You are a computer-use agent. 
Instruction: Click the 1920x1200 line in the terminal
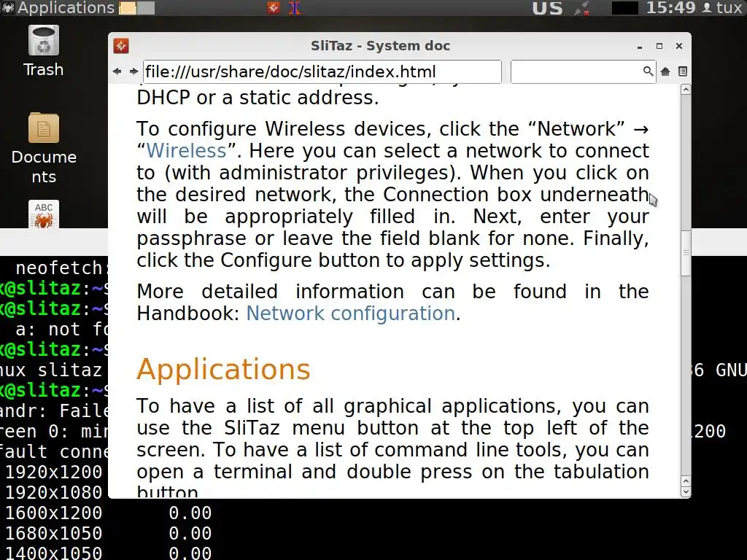click(54, 472)
